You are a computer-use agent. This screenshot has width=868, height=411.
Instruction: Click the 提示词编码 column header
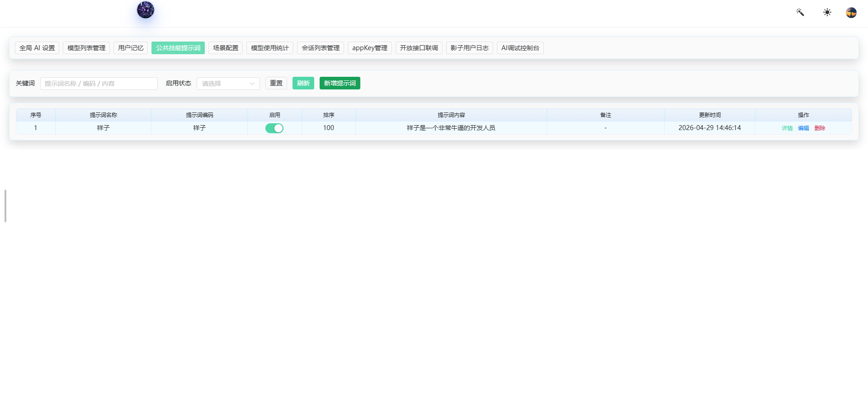(199, 115)
